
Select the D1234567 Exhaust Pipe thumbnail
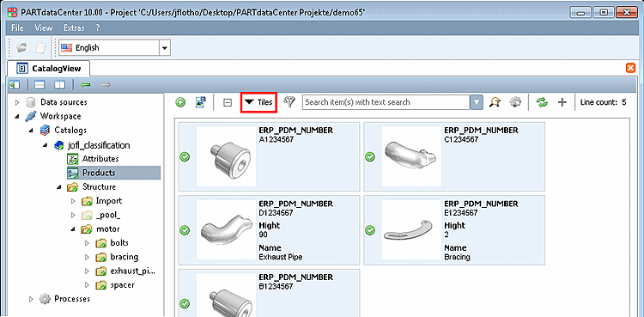227,230
